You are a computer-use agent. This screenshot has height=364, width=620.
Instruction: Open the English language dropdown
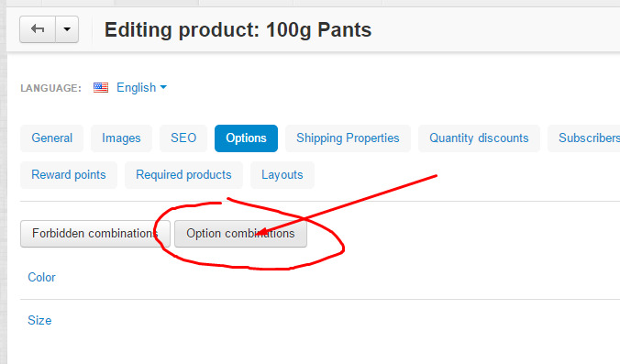pyautogui.click(x=141, y=87)
